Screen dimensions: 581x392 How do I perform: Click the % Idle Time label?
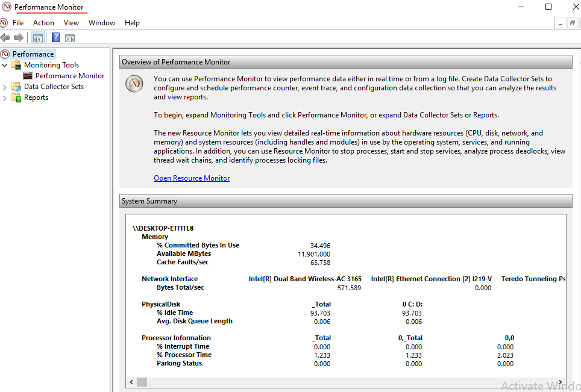175,313
